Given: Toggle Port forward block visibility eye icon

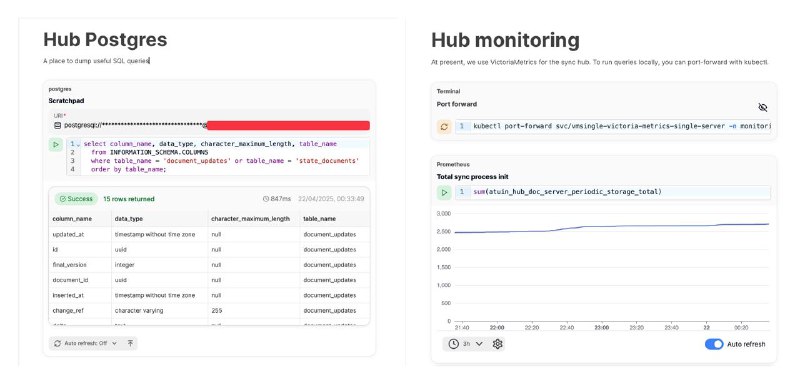Looking at the screenshot, I should pos(763,107).
